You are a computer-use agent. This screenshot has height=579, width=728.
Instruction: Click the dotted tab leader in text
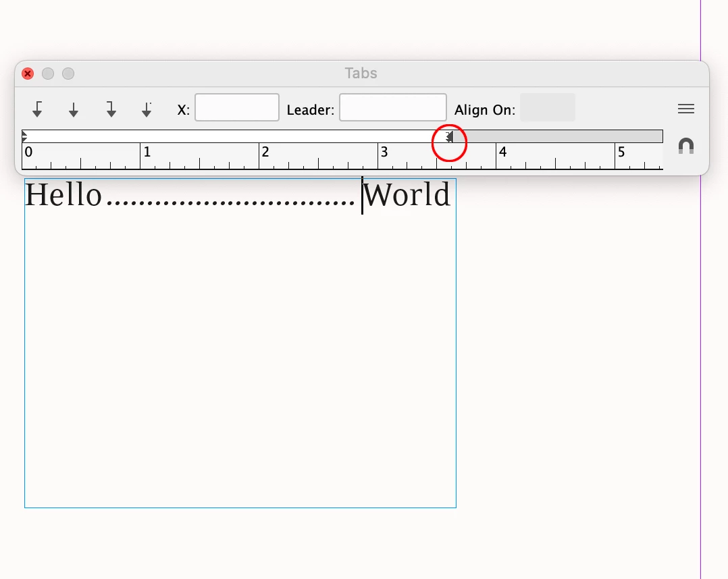point(231,202)
